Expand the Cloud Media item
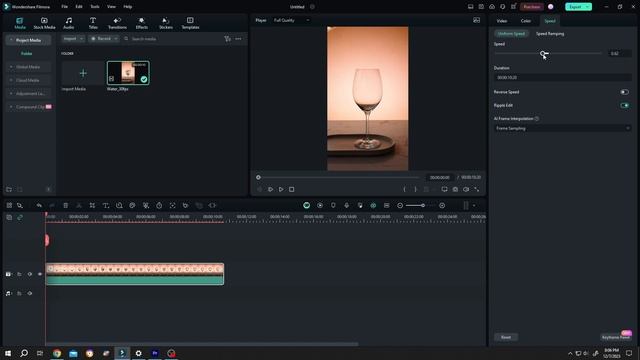Image resolution: width=640 pixels, height=360 pixels. pos(11,80)
